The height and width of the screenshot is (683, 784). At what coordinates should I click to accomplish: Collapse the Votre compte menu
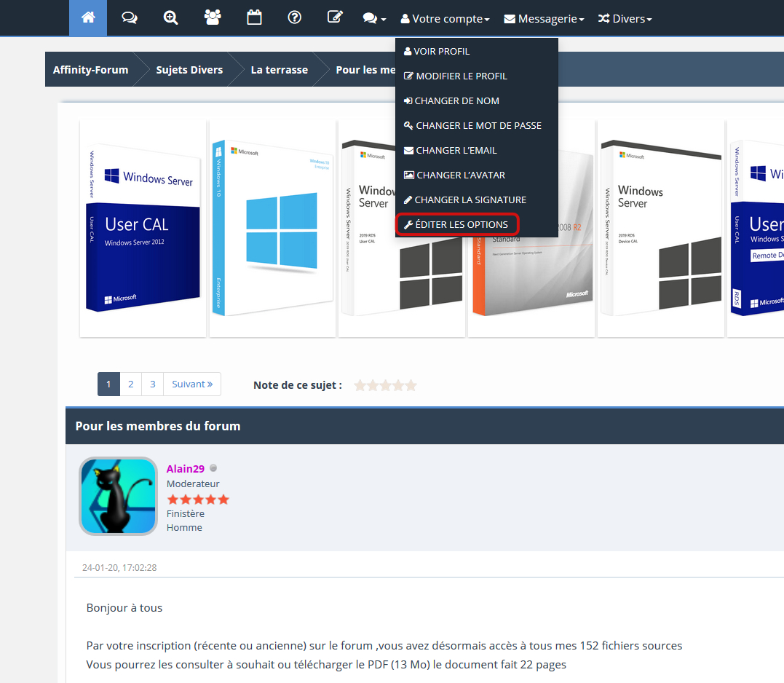(x=445, y=19)
